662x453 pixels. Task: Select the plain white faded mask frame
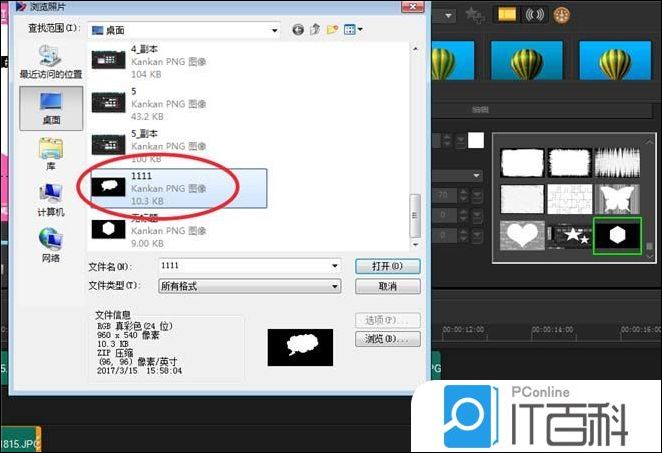(x=522, y=199)
